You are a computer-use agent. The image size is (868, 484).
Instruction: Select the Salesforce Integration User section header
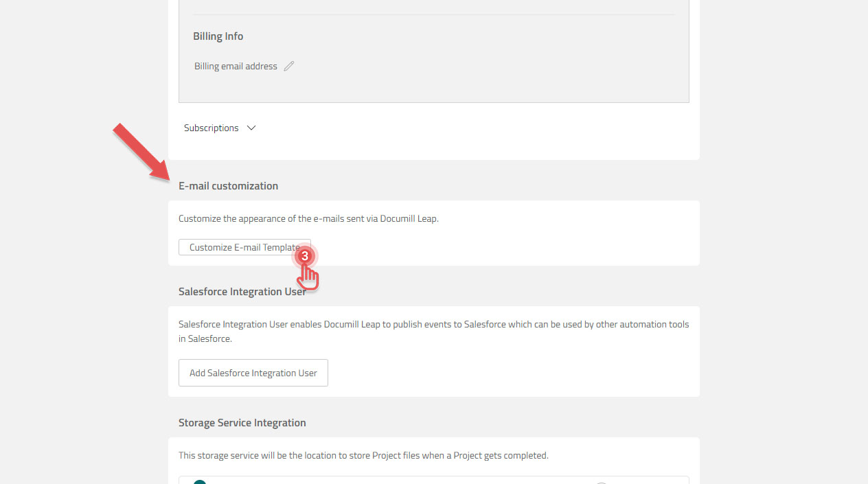click(x=242, y=291)
